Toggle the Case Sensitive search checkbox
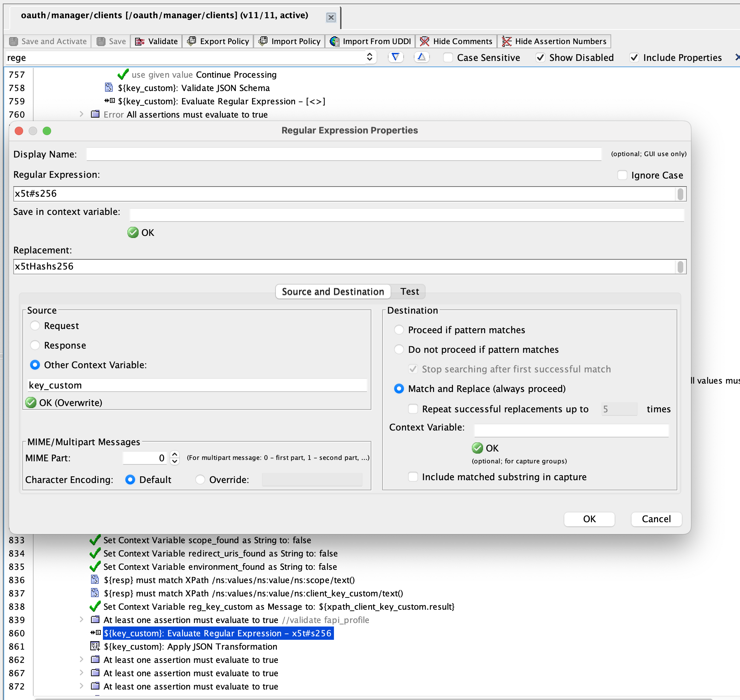The image size is (740, 700). (448, 57)
